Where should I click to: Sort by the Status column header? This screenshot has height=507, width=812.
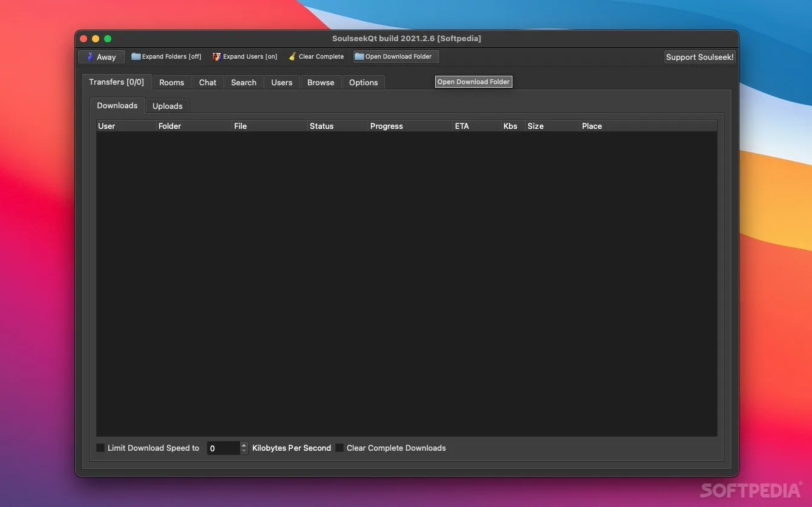[x=338, y=126]
